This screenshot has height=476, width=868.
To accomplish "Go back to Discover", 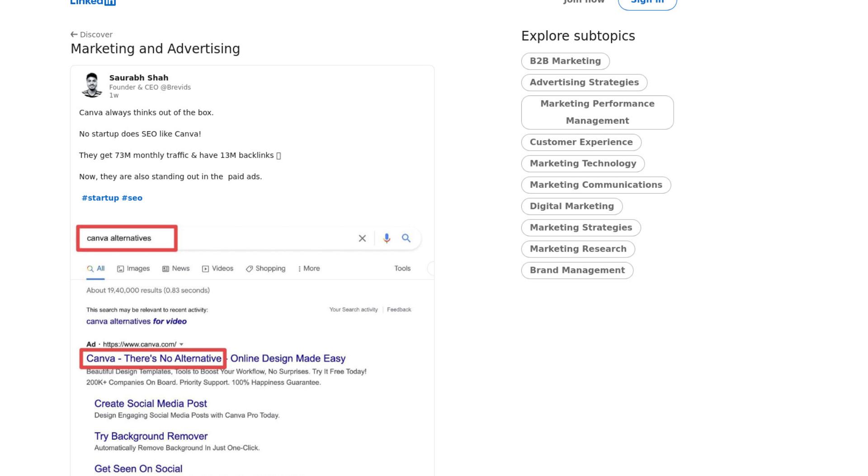I will 92,34.
